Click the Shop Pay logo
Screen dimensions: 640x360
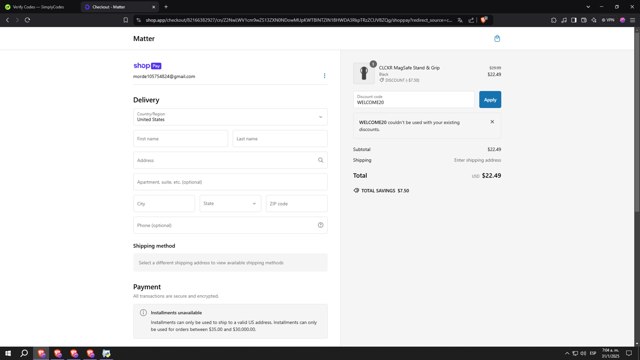pos(147,65)
